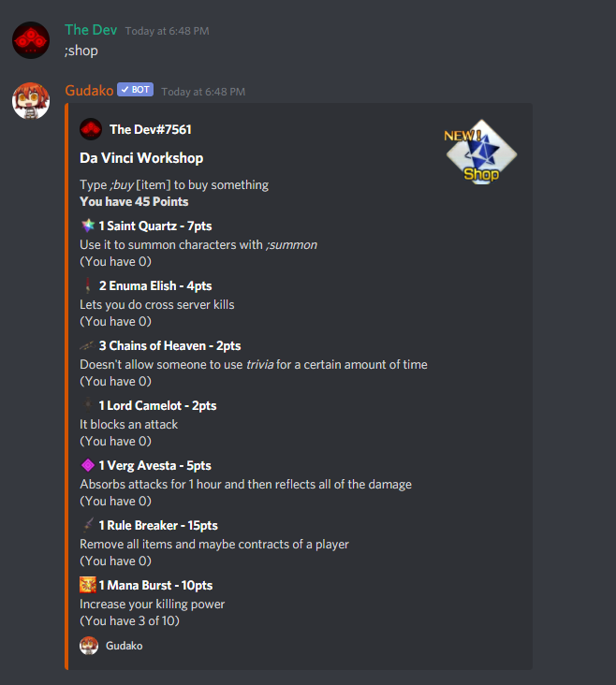Open Gudako bot's avatar
616x685 pixels.
point(31,101)
